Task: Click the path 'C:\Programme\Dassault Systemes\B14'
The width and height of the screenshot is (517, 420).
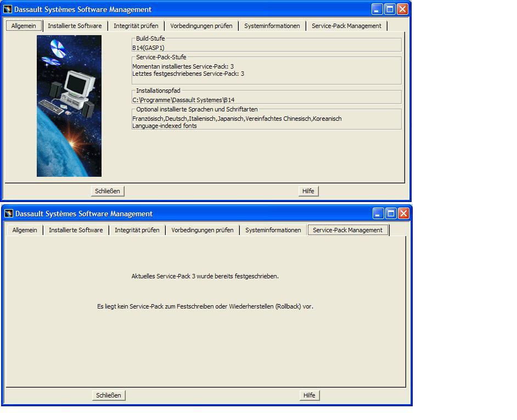Action: point(183,100)
